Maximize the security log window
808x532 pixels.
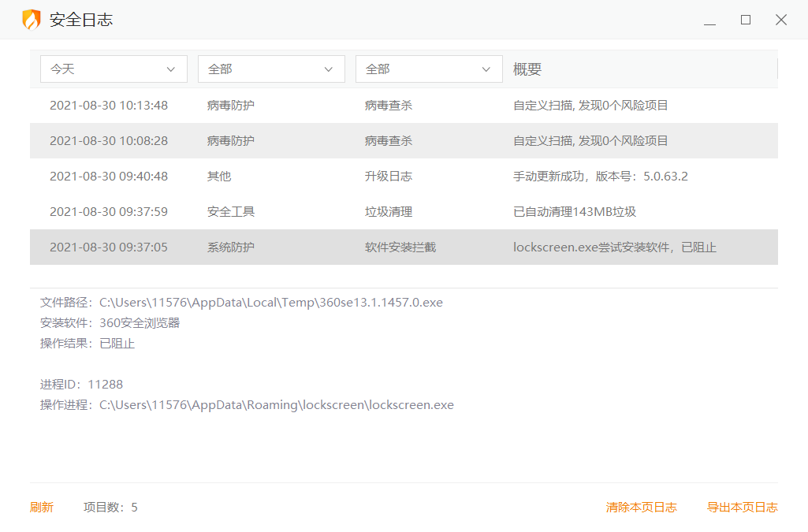[745, 20]
